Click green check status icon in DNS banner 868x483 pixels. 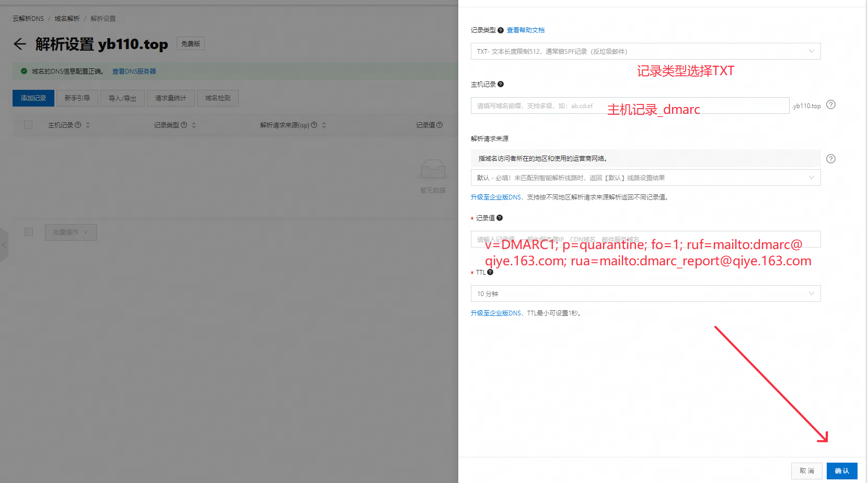pyautogui.click(x=24, y=71)
